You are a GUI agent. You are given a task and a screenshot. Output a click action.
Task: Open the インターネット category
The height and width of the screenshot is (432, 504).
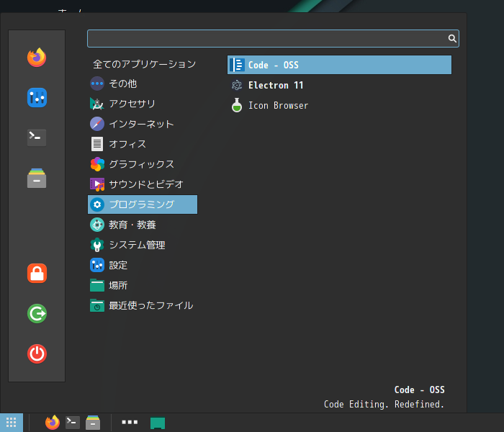[143, 124]
